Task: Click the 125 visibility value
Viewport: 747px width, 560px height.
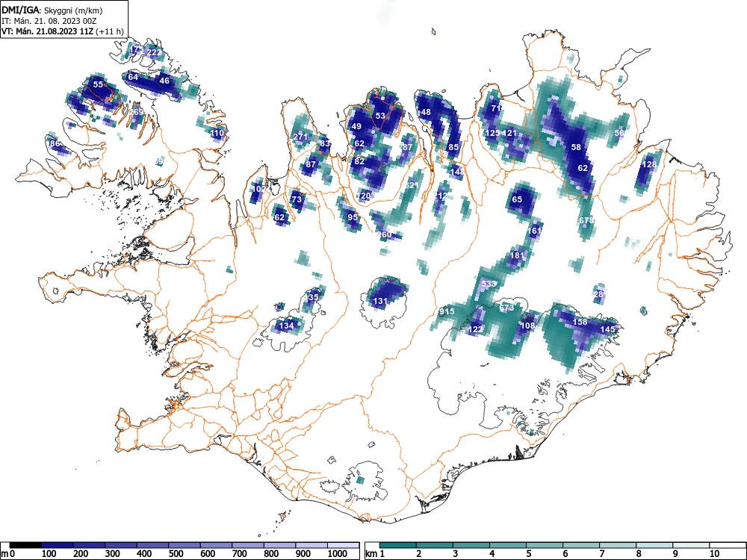Action: point(492,133)
